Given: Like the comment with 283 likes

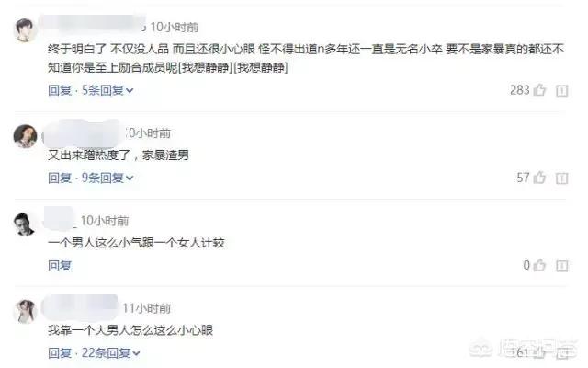Looking at the screenshot, I should point(539,90).
